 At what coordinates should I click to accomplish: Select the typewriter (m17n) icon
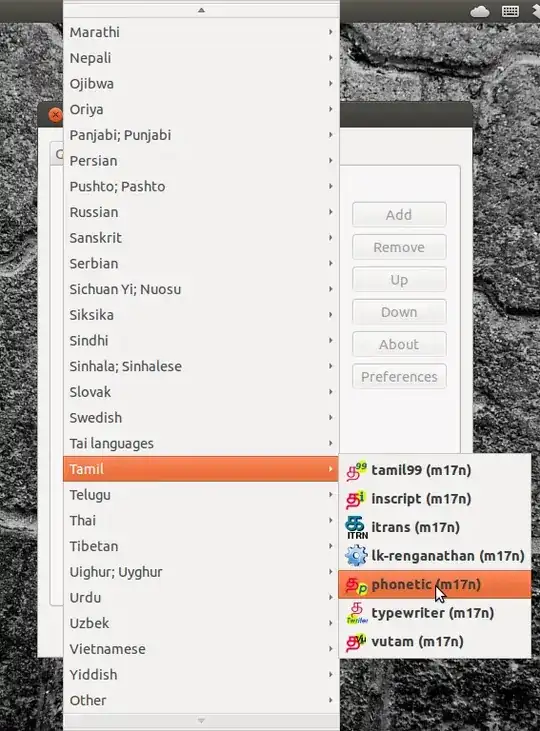point(357,614)
